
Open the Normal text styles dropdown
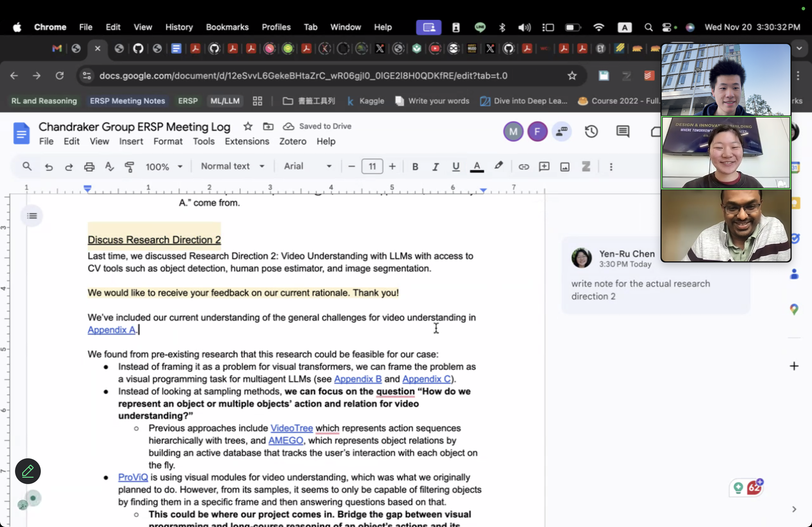pyautogui.click(x=232, y=167)
